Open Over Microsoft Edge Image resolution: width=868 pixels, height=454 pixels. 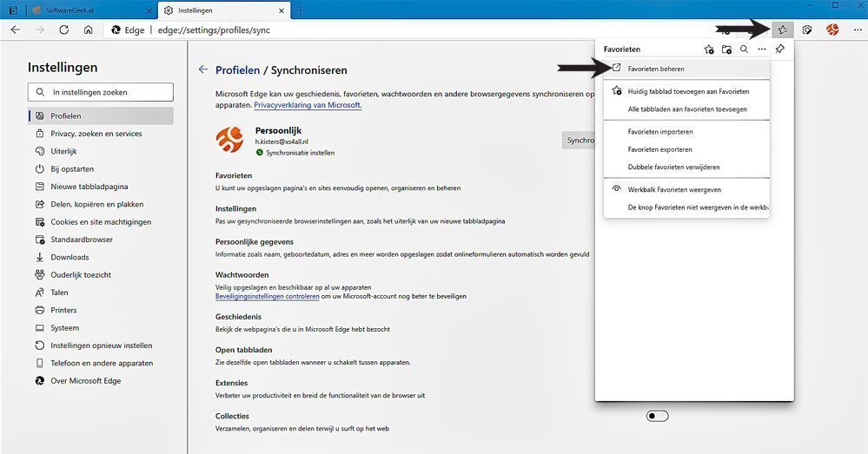pyautogui.click(x=101, y=381)
